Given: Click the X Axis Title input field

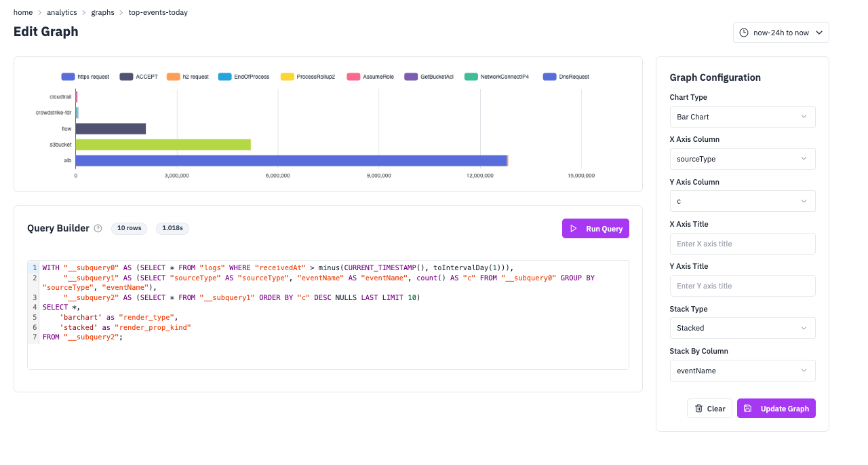Looking at the screenshot, I should (x=742, y=244).
